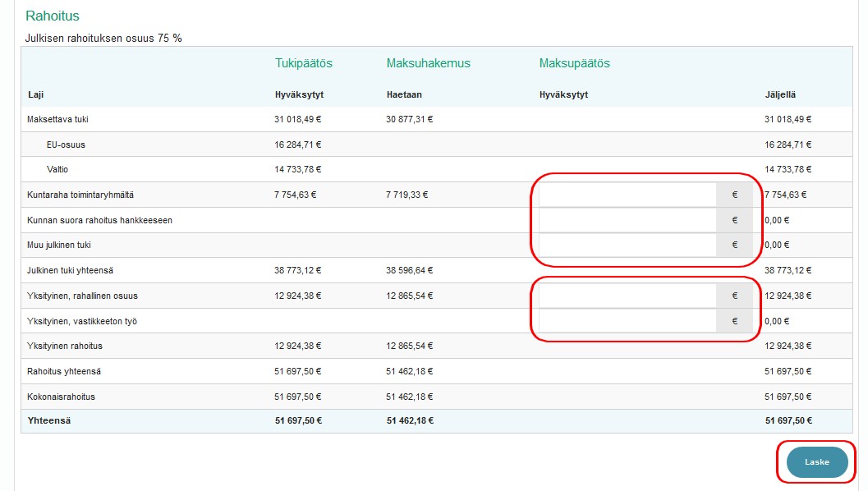
Task: Select the Rahoitus heading
Action: click(53, 16)
